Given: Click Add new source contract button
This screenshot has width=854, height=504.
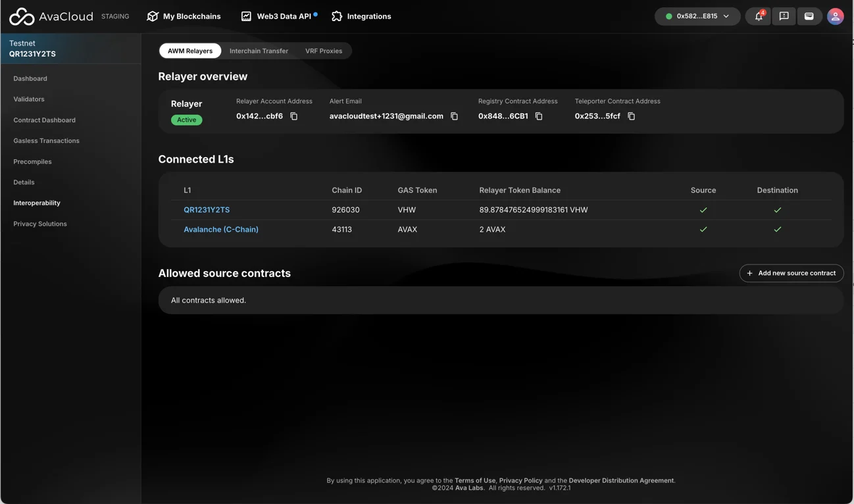Looking at the screenshot, I should point(791,273).
